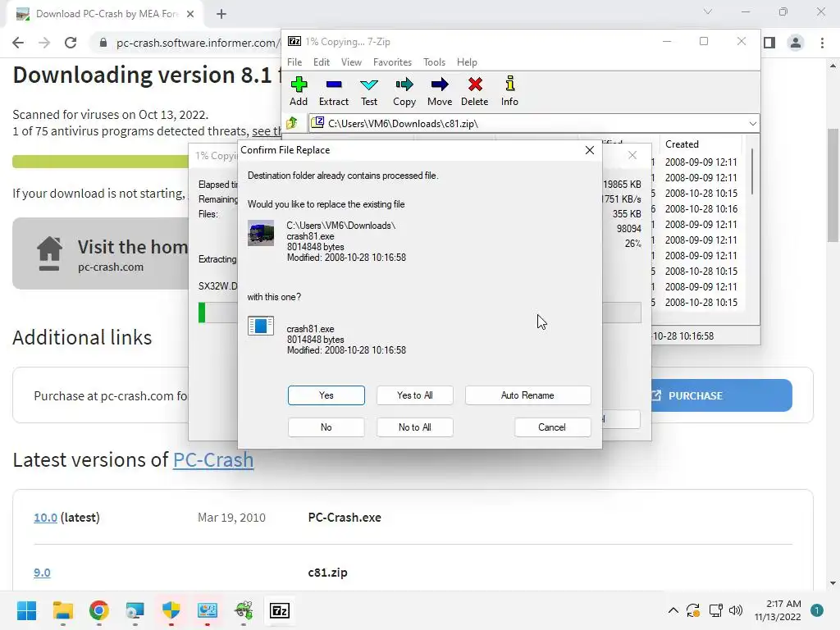Click the c81.zip file name text
The image size is (840, 630).
pos(327,573)
